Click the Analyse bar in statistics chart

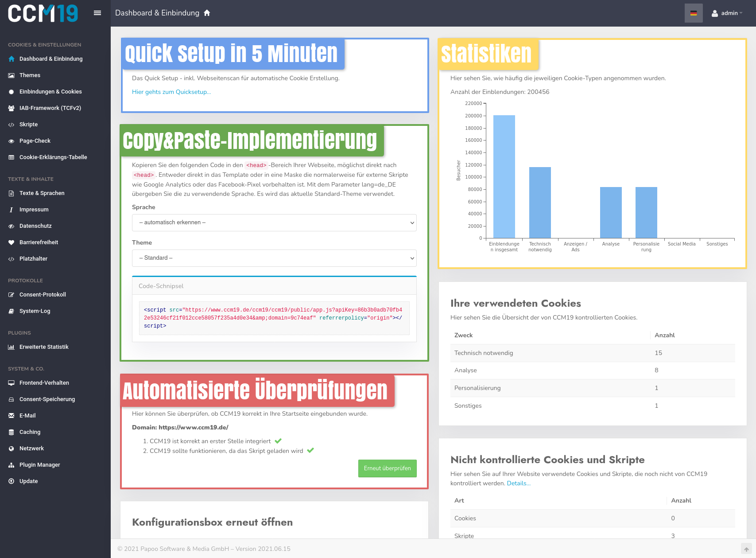coord(611,213)
